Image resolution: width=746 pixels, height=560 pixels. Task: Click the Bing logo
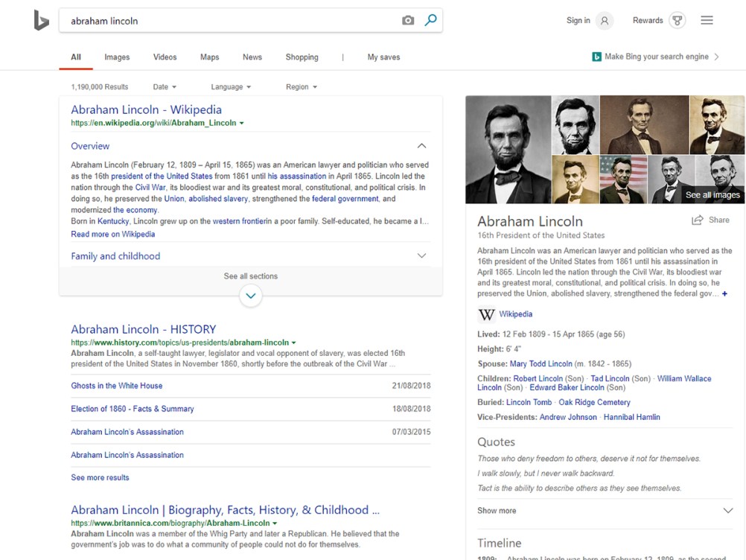pos(41,20)
